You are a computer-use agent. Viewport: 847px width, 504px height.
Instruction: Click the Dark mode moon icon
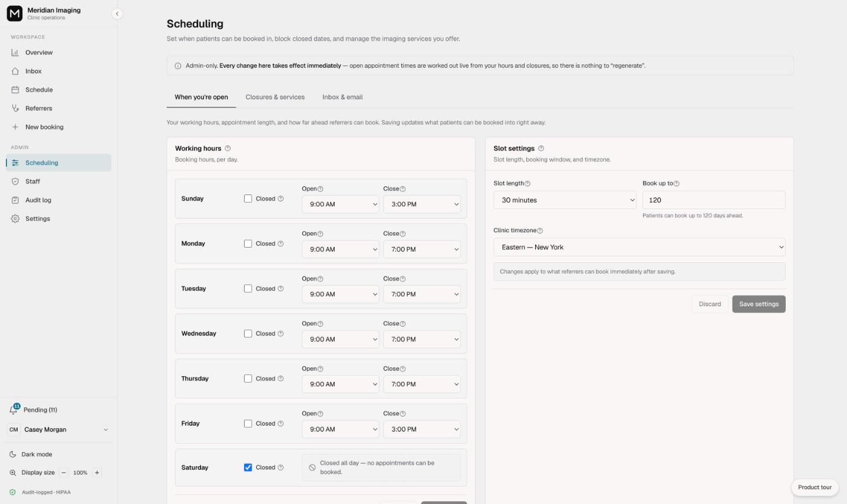coord(13,454)
